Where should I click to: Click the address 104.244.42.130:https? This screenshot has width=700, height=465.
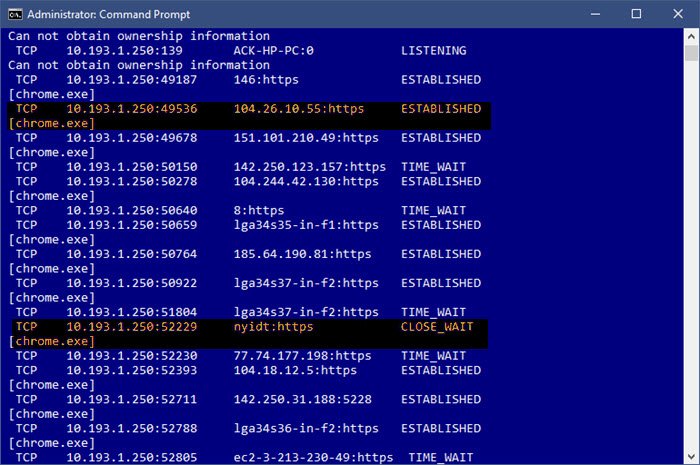[306, 181]
